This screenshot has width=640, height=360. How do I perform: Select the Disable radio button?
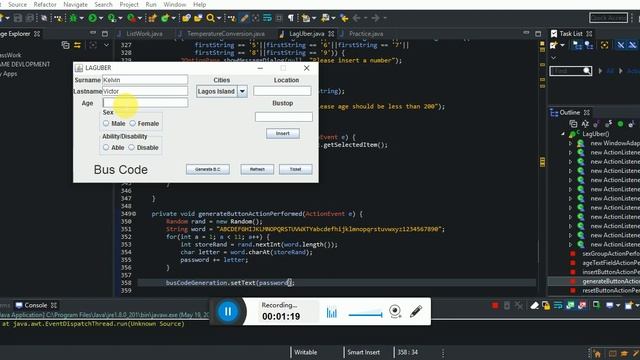[131, 147]
